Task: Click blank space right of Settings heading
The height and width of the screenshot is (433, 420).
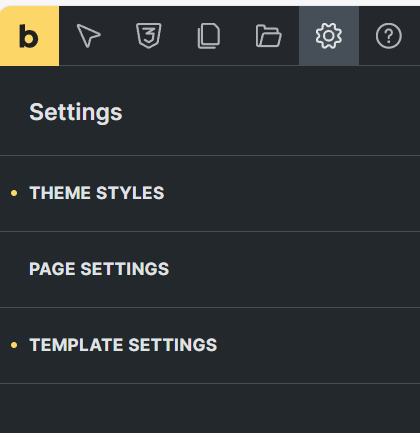Action: [270, 113]
